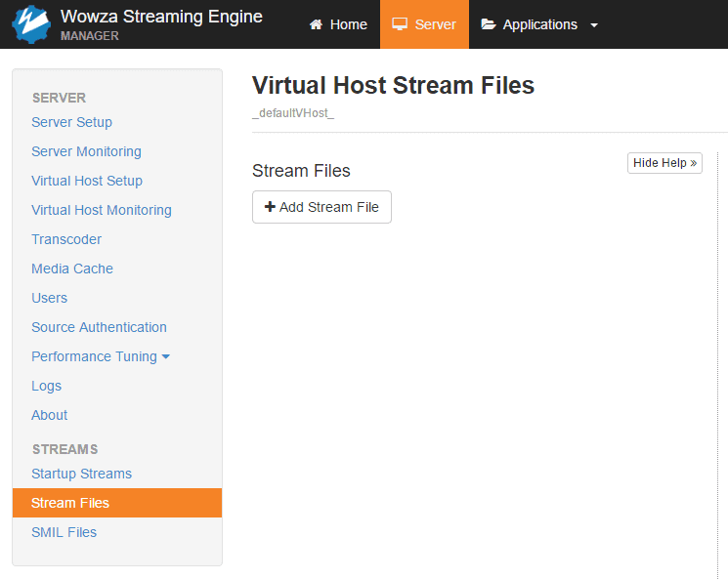This screenshot has width=728, height=579.
Task: Go to the Home tab
Action: click(338, 24)
